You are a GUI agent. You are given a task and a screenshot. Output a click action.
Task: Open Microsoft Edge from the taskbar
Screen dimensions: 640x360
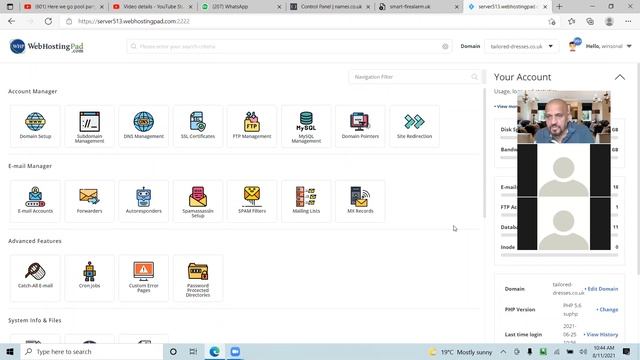tap(214, 351)
